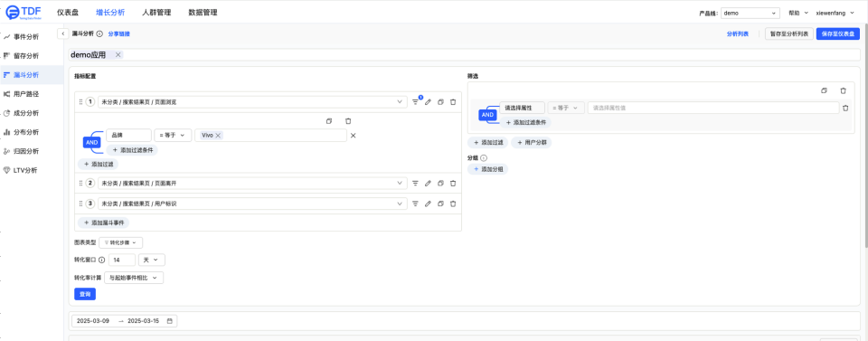Image resolution: width=868 pixels, height=341 pixels.
Task: Toggle the AND operator in step 1 filter
Action: coord(92,142)
